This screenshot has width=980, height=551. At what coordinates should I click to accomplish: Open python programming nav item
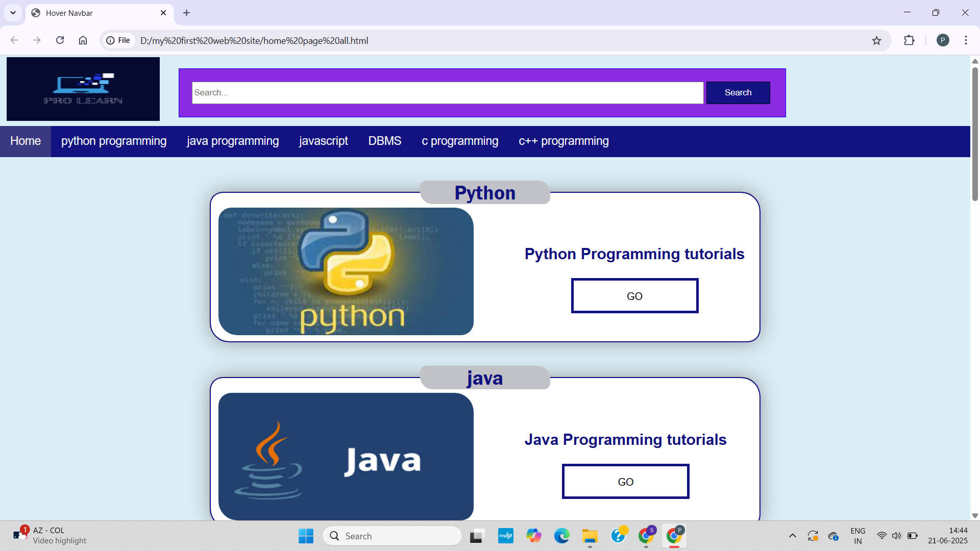click(114, 141)
